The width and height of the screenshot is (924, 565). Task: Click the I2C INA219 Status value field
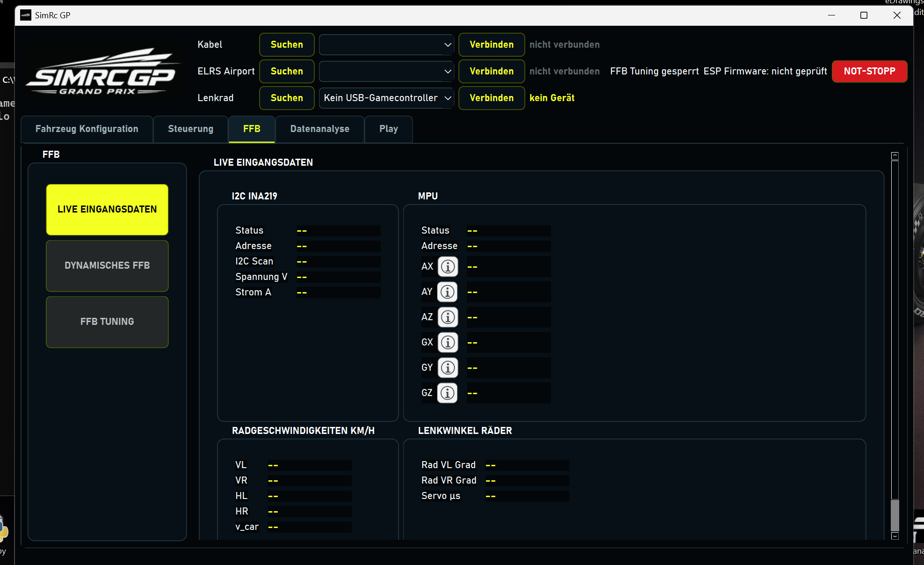click(x=338, y=230)
